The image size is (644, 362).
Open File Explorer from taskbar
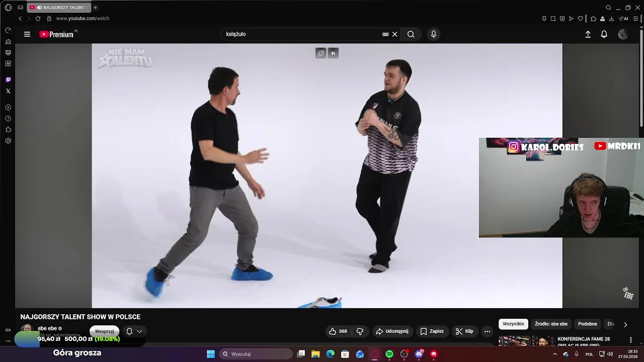[x=315, y=354]
